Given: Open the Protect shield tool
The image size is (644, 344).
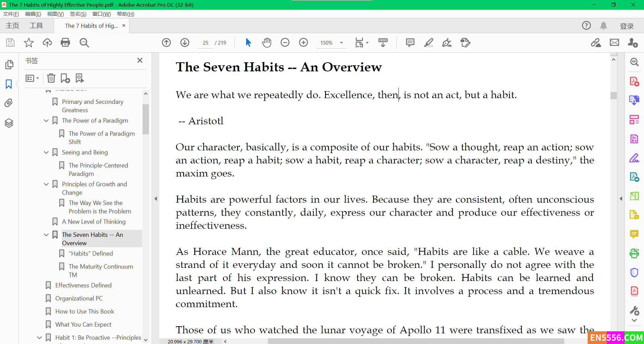Looking at the screenshot, I should click(634, 272).
